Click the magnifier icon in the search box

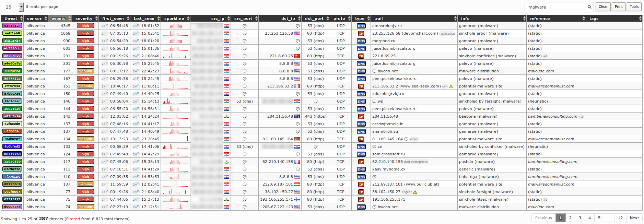[x=589, y=7]
